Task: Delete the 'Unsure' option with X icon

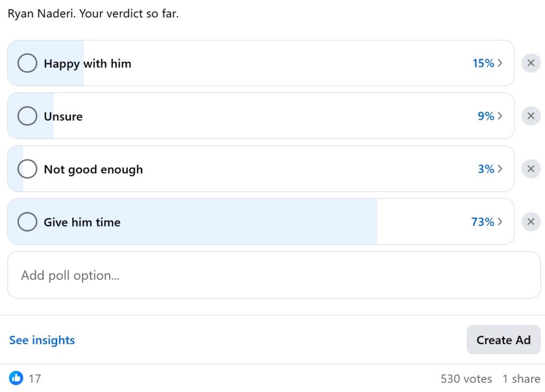Action: (531, 116)
